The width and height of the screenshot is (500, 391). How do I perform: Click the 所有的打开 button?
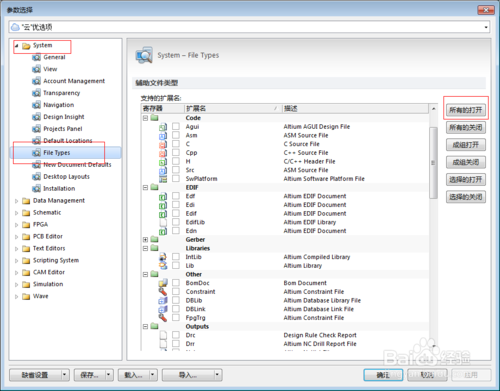pyautogui.click(x=466, y=110)
